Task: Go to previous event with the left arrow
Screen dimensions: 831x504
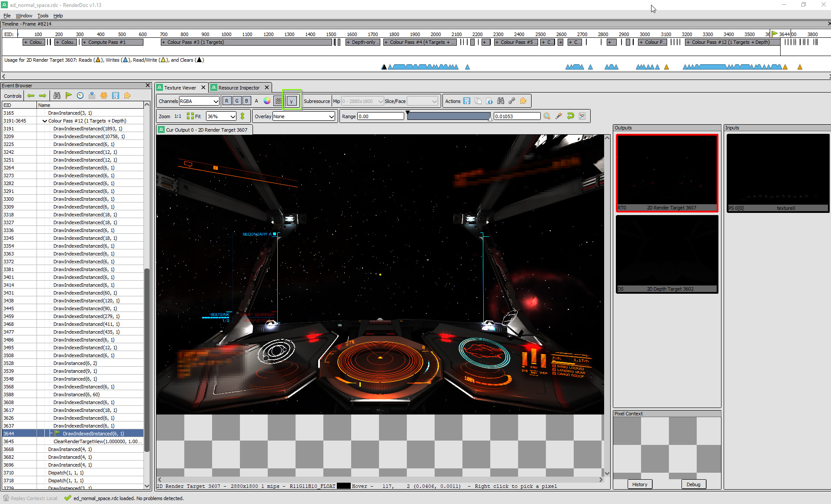Action: (x=31, y=96)
